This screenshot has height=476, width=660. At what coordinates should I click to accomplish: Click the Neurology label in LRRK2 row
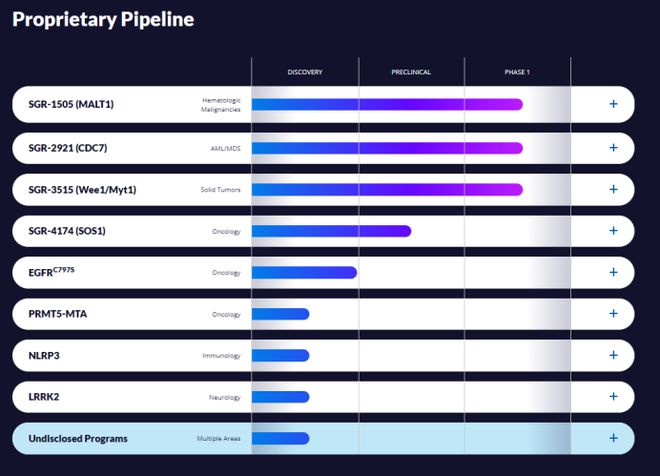[x=224, y=397]
